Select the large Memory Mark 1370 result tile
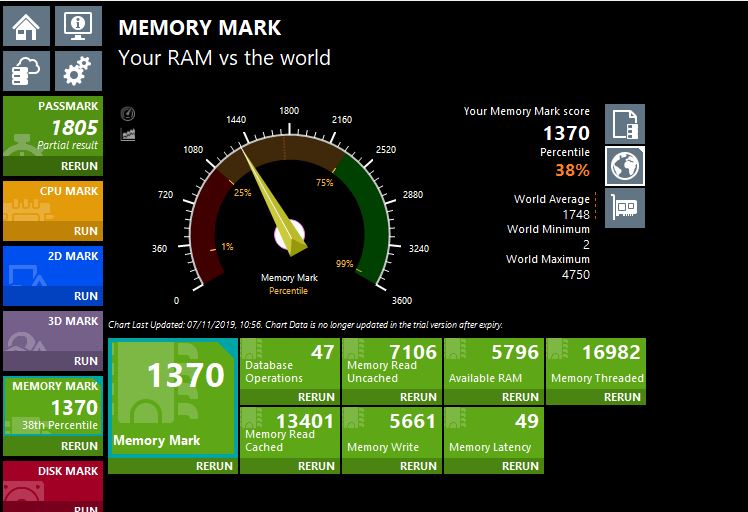Viewport: 748px width, 512px height. [x=173, y=398]
